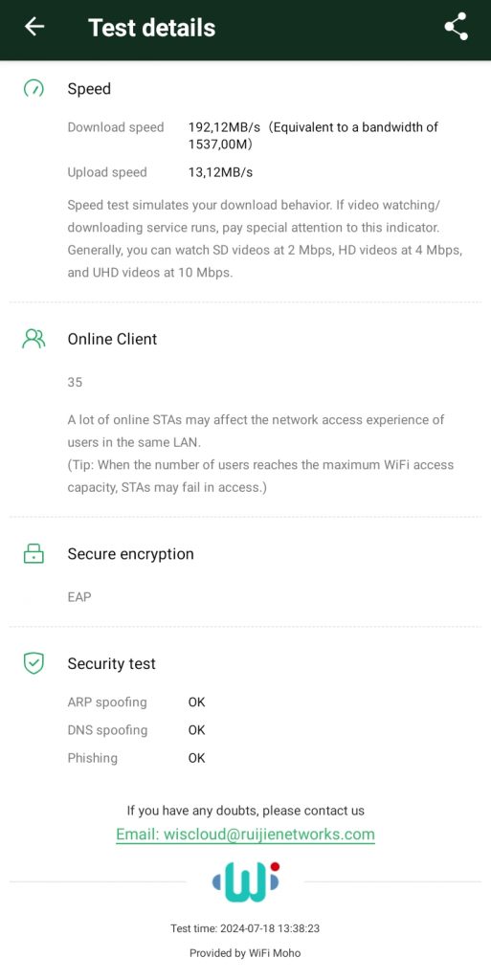491x980 pixels.
Task: Tap the Provided by WiFi Moho text
Action: (245, 953)
